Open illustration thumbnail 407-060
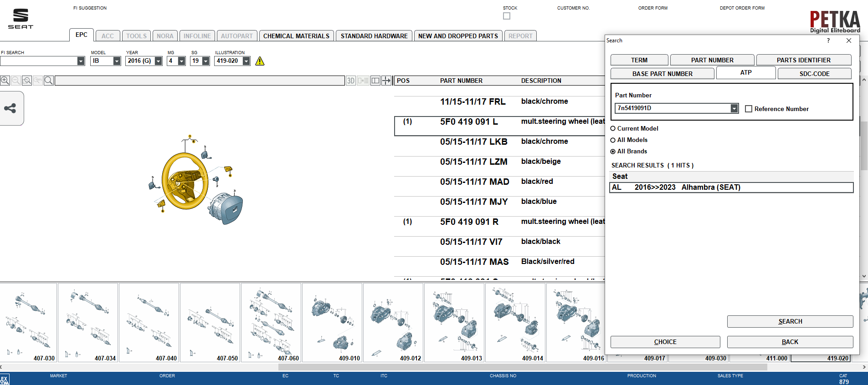This screenshot has height=385, width=868. (271, 323)
